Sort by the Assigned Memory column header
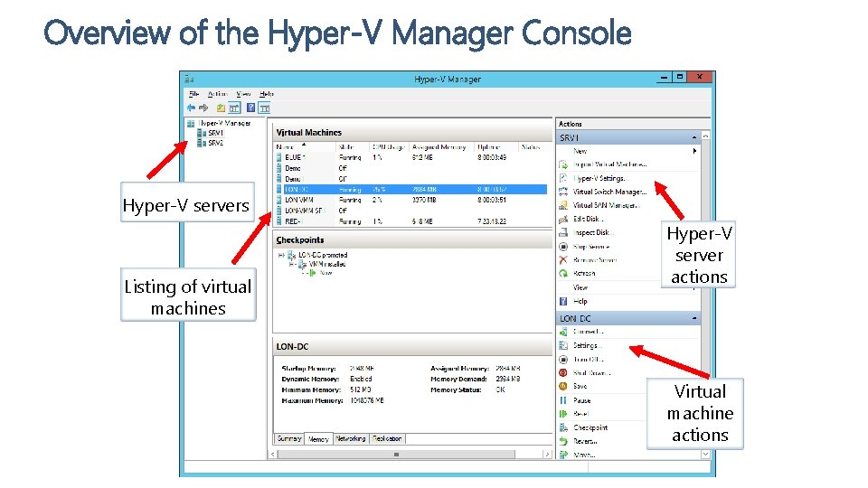The height and width of the screenshot is (488, 868). point(441,147)
